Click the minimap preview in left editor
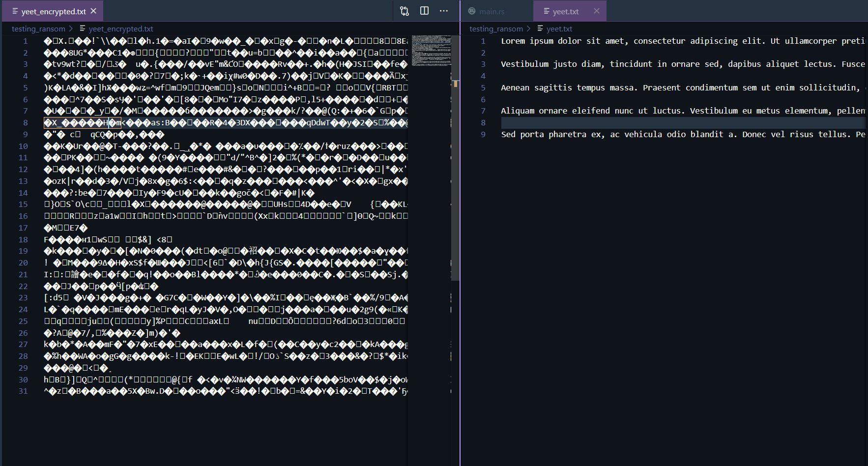The width and height of the screenshot is (868, 466). pos(431,50)
